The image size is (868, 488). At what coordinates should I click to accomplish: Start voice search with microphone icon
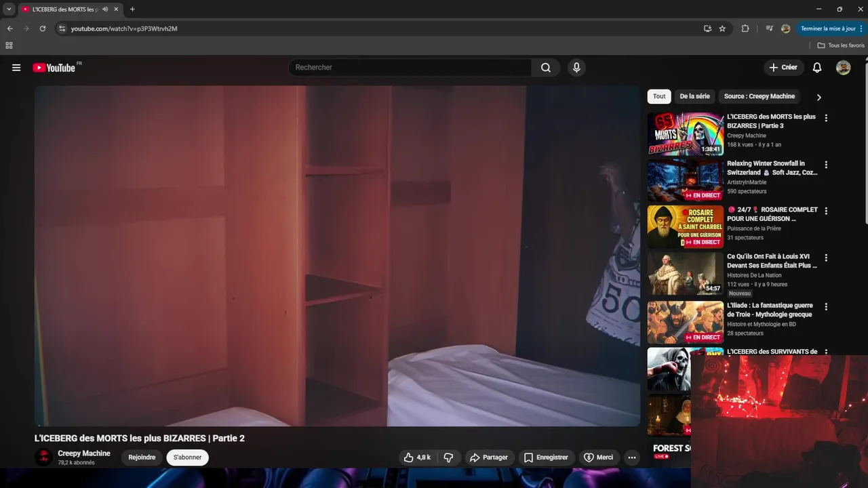576,67
